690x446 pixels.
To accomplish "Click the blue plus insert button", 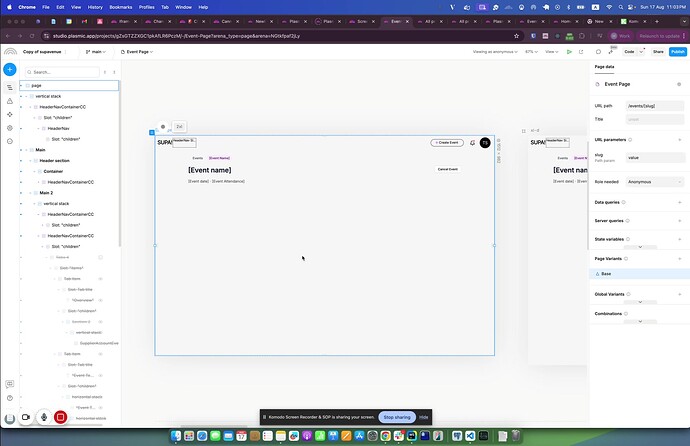I will click(x=9, y=69).
